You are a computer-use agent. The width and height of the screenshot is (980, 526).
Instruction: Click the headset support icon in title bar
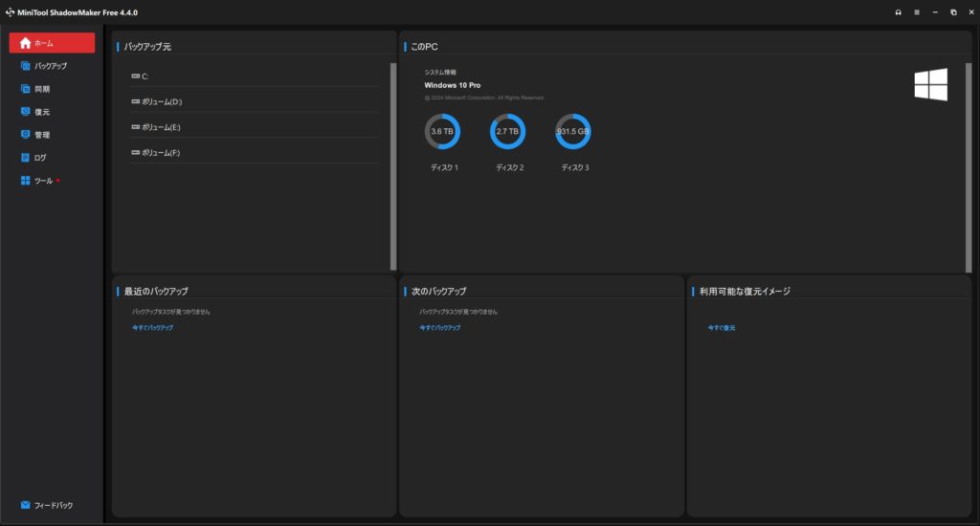pyautogui.click(x=898, y=12)
